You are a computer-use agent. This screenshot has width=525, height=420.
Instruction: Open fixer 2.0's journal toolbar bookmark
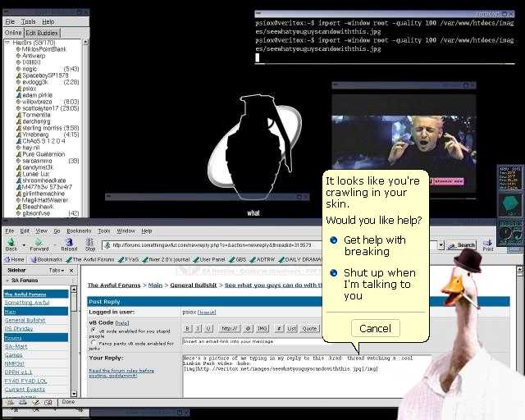tap(166, 259)
